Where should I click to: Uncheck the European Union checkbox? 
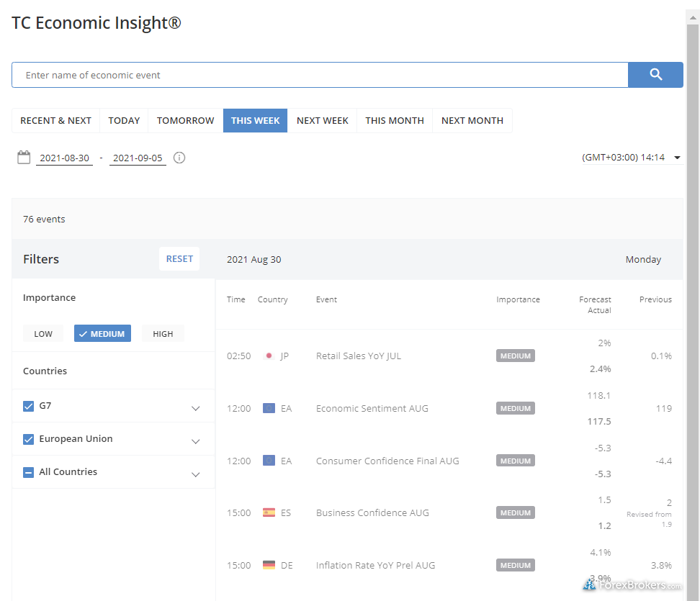pos(29,439)
